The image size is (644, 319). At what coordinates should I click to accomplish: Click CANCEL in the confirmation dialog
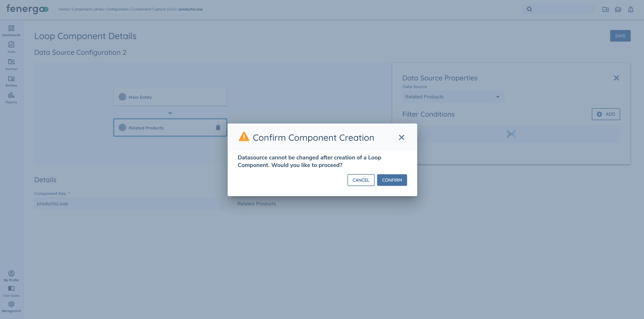coord(361,180)
